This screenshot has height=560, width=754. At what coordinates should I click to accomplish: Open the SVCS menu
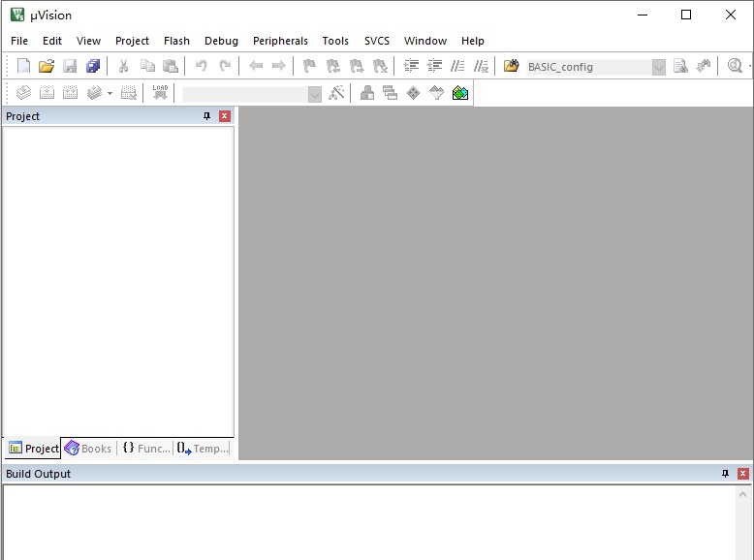tap(377, 41)
